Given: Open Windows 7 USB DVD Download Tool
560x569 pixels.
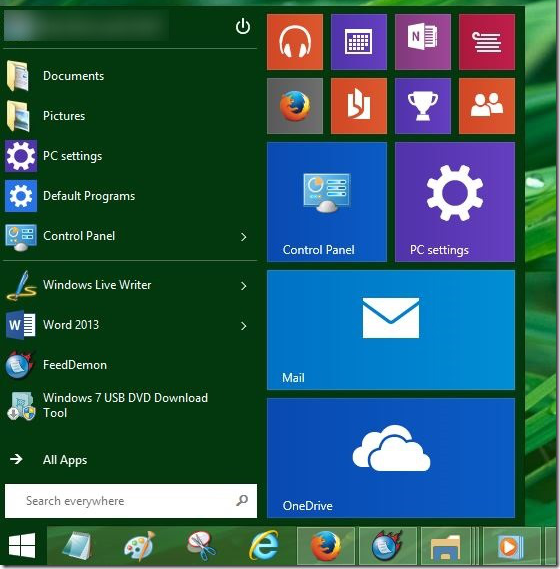Looking at the screenshot, I should (x=130, y=405).
